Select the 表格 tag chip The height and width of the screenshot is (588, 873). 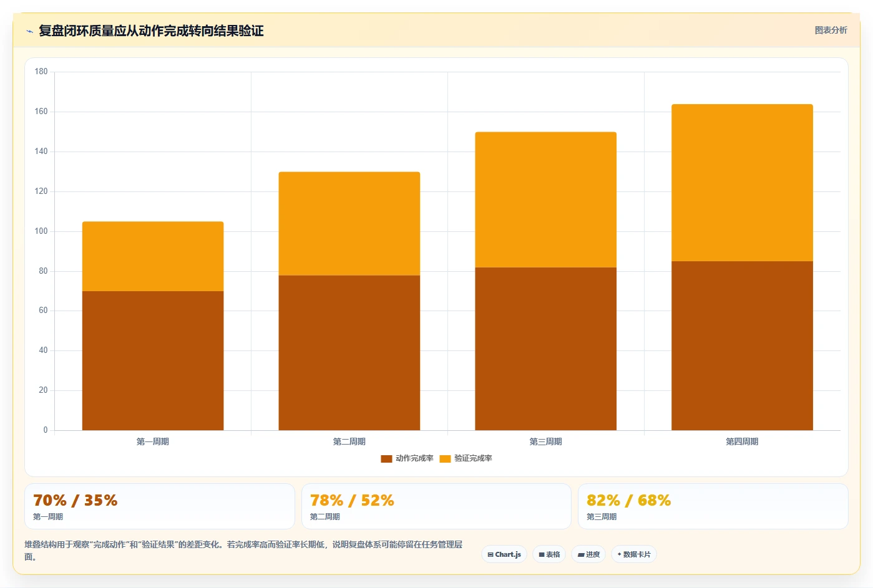tap(549, 554)
